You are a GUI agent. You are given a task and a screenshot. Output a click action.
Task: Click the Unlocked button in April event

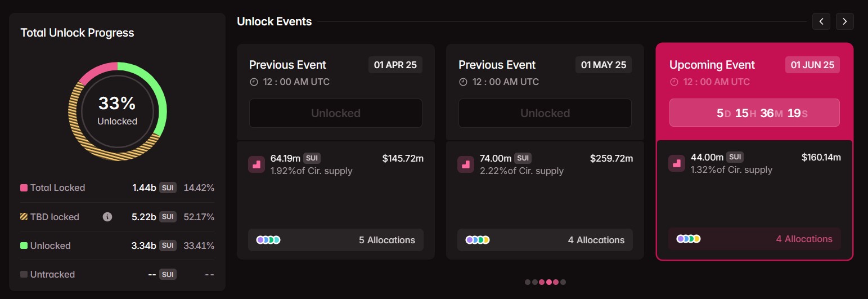[336, 113]
